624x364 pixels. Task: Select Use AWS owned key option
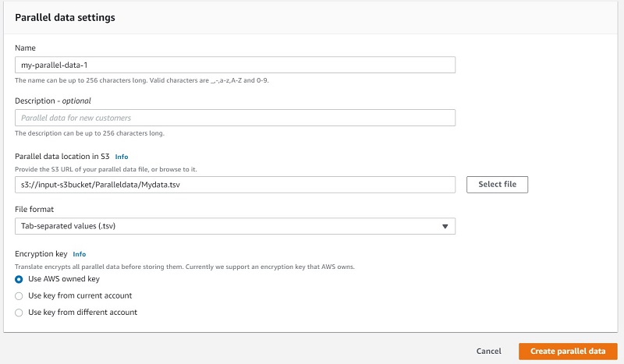pyautogui.click(x=19, y=279)
